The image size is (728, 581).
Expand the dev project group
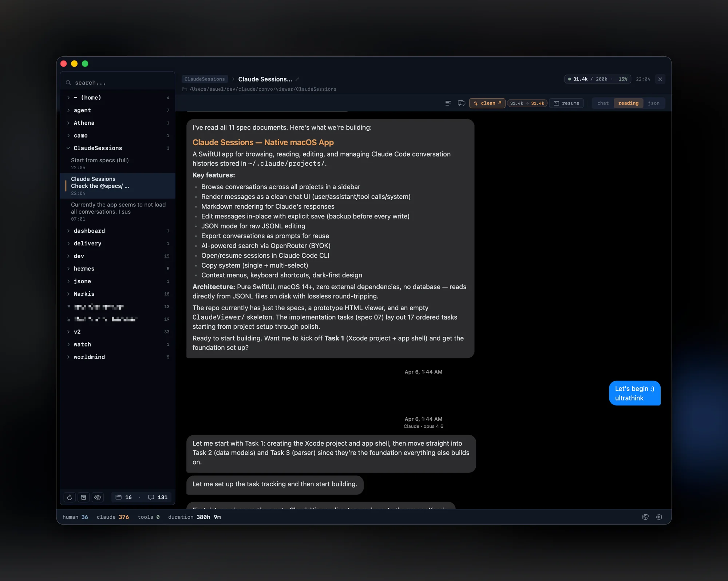pyautogui.click(x=118, y=256)
